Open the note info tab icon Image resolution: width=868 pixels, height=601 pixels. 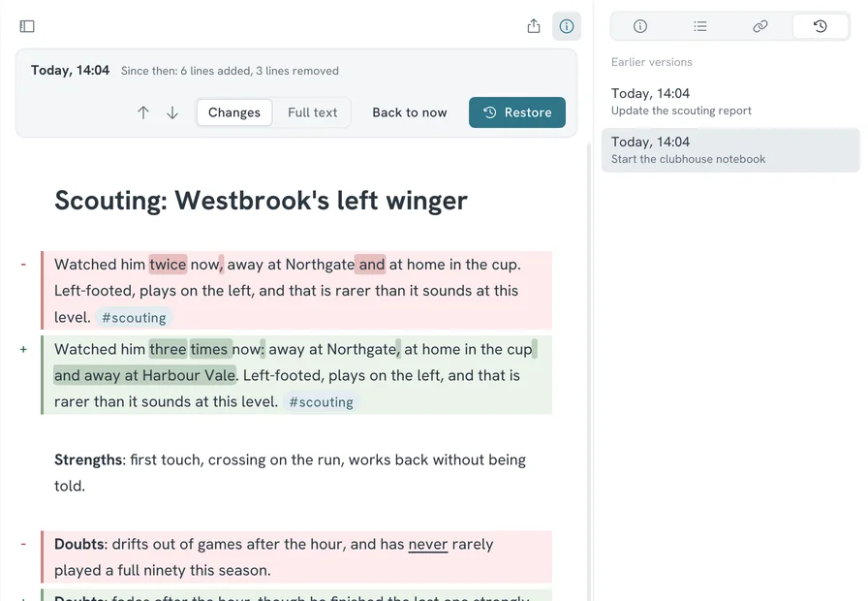tap(640, 26)
